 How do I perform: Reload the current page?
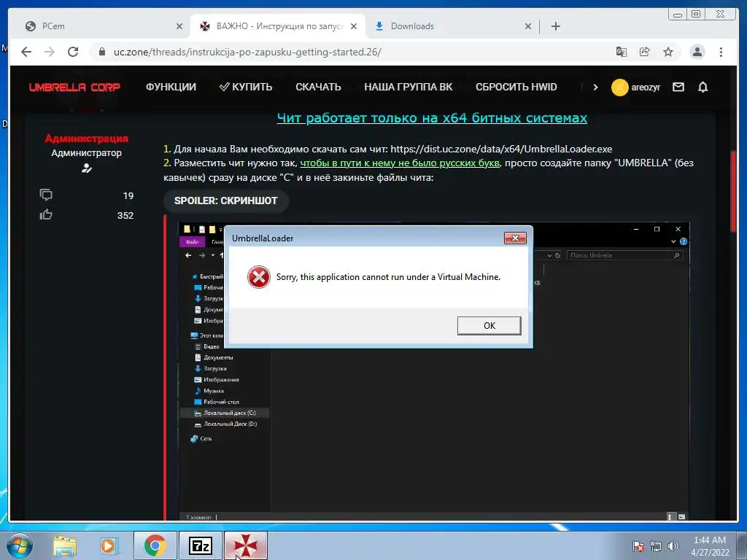(73, 52)
